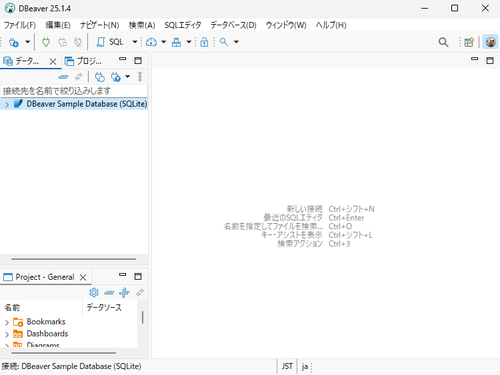The width and height of the screenshot is (500, 375).
Task: Click the database tasks boxes icon
Action: [176, 42]
